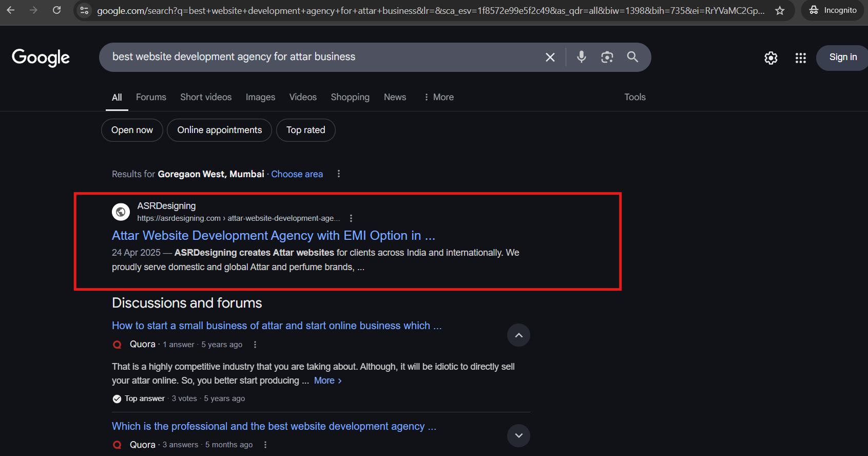Open the More search categories menu
The height and width of the screenshot is (456, 868).
tap(439, 97)
